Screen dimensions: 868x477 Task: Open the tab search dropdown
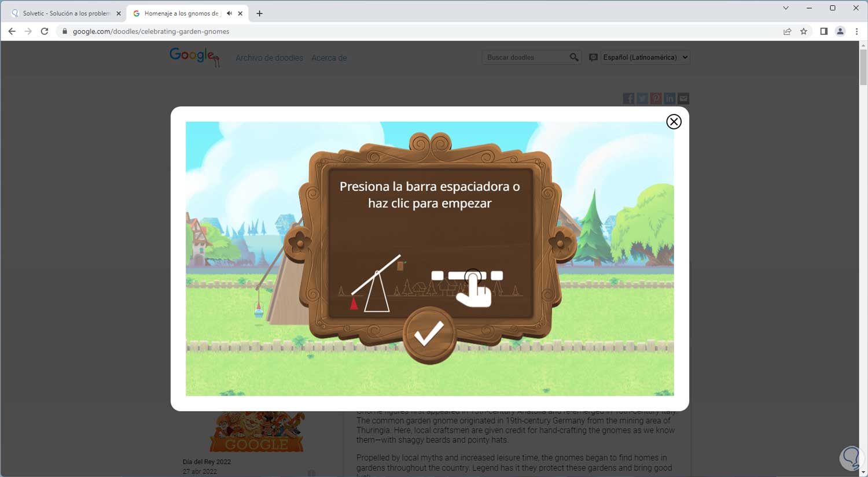786,8
